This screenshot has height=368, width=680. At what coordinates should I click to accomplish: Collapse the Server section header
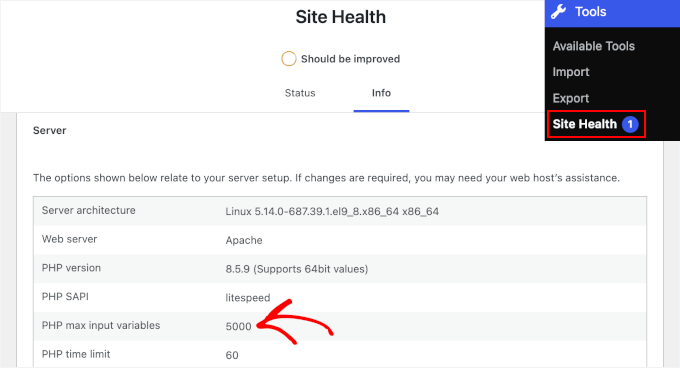click(x=49, y=130)
